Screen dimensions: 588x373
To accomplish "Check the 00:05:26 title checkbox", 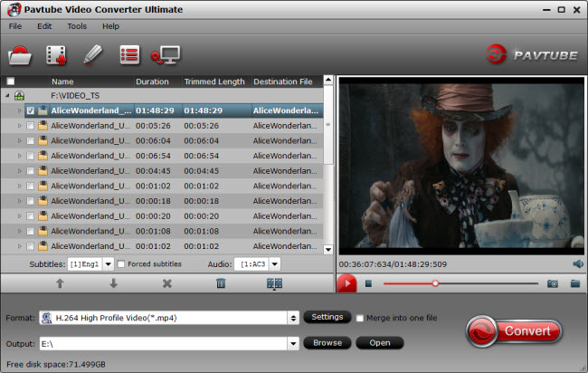I will click(x=31, y=126).
